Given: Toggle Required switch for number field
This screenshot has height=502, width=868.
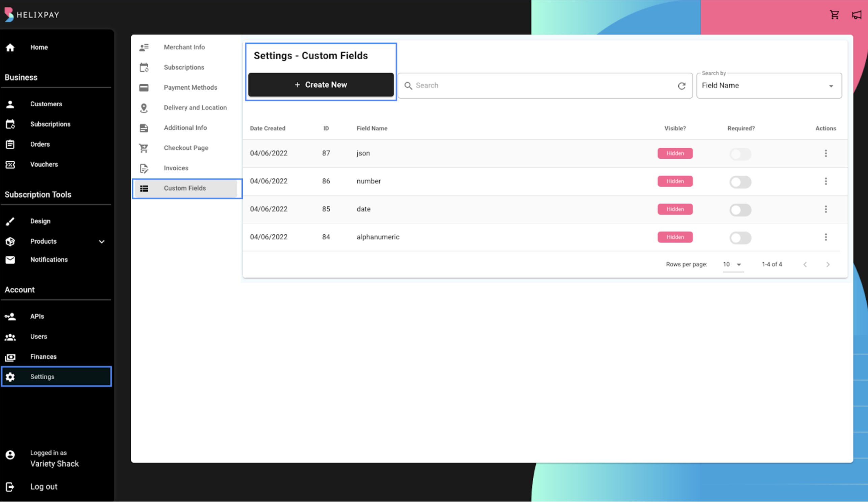Looking at the screenshot, I should pyautogui.click(x=740, y=182).
